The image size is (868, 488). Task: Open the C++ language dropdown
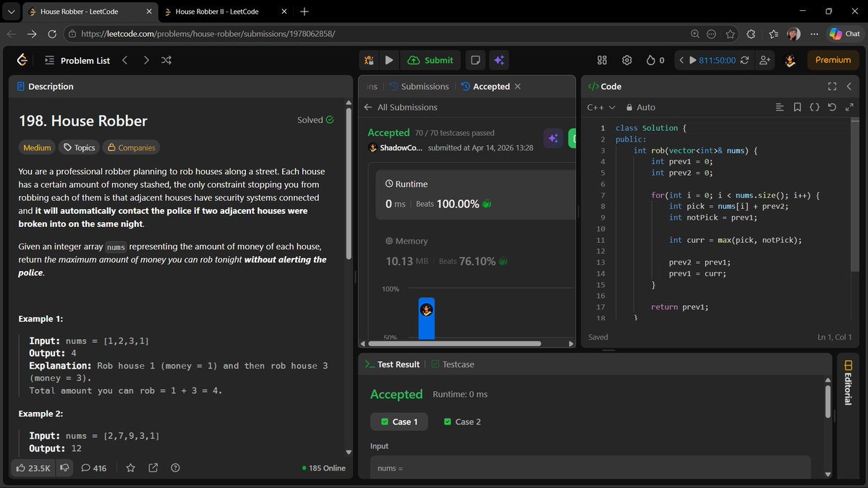[x=600, y=107]
